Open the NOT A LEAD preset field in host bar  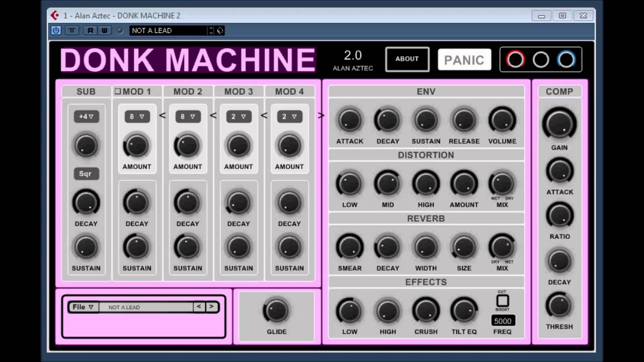point(169,31)
